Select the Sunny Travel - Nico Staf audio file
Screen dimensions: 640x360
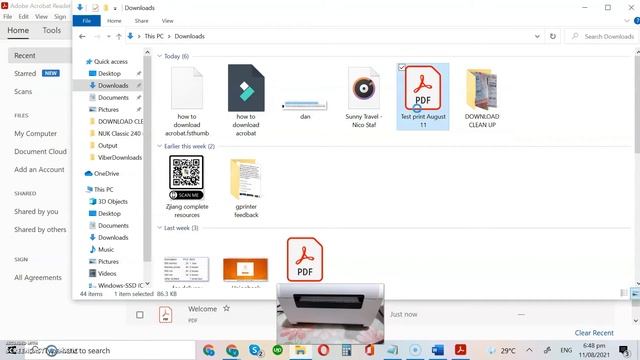(364, 97)
